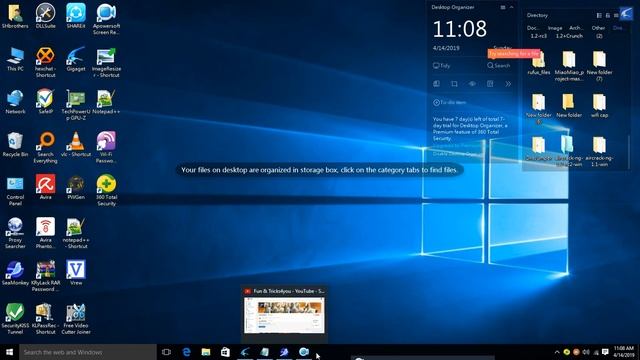
Task: Focus the Search the web and Windows box
Action: 87,352
